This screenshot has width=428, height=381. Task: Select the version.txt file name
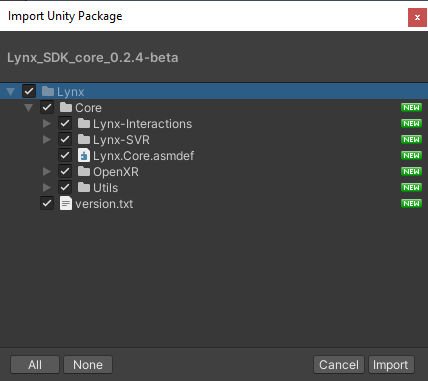104,204
